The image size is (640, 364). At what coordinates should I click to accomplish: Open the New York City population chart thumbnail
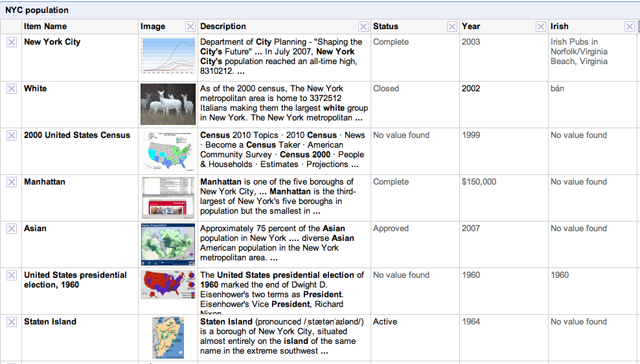pyautogui.click(x=168, y=56)
